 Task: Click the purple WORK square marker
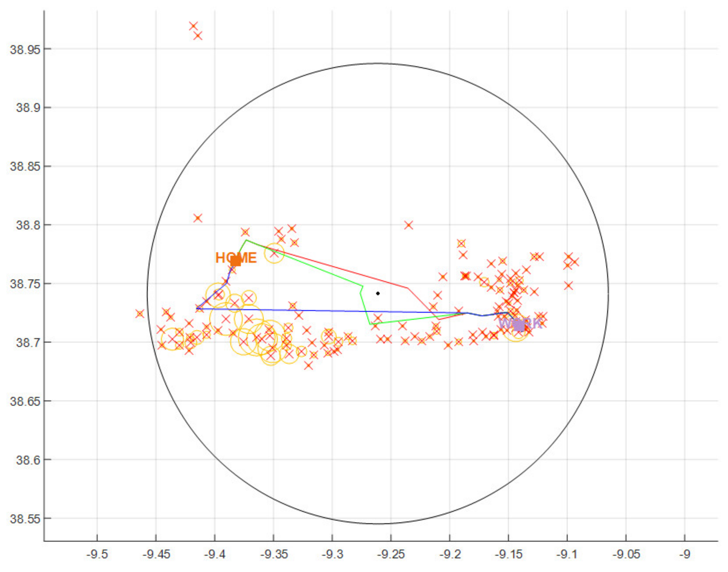[519, 325]
